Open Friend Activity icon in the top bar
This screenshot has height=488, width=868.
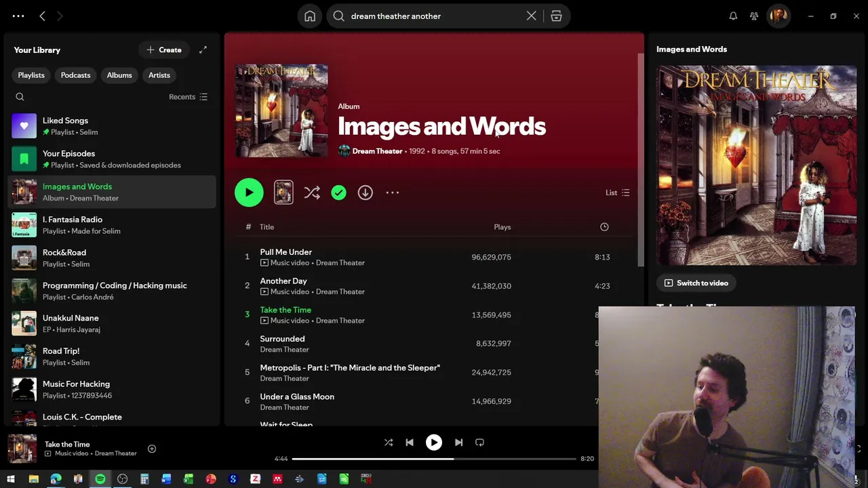click(754, 16)
